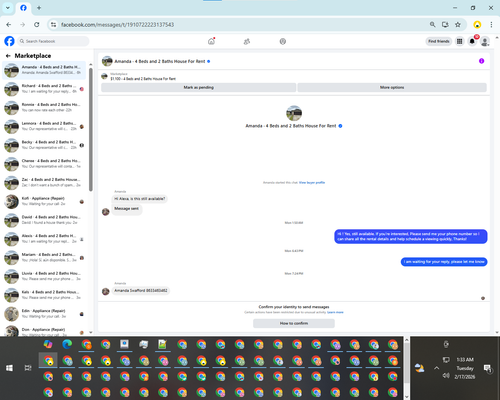Viewport: 500px width, 400px height.
Task: Go back with the Marketplace arrow
Action: click(x=8, y=56)
